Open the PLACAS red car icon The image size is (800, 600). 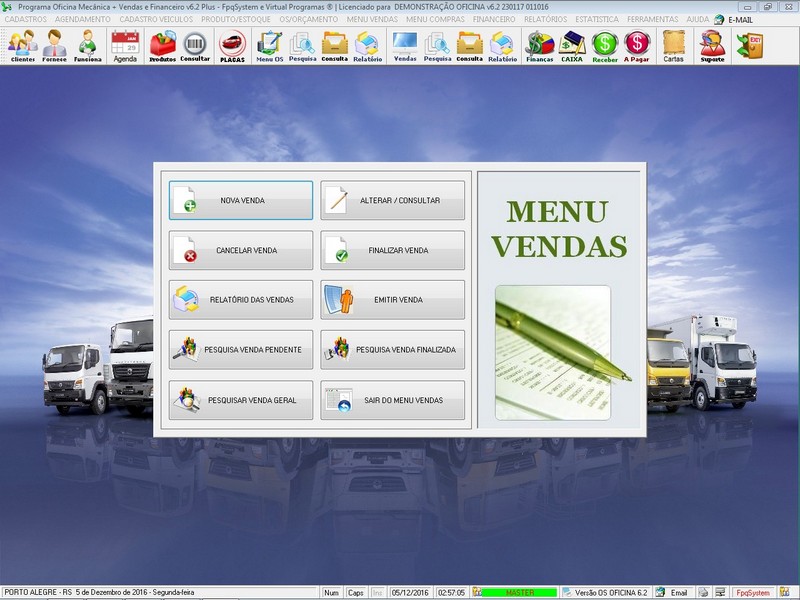pyautogui.click(x=232, y=46)
